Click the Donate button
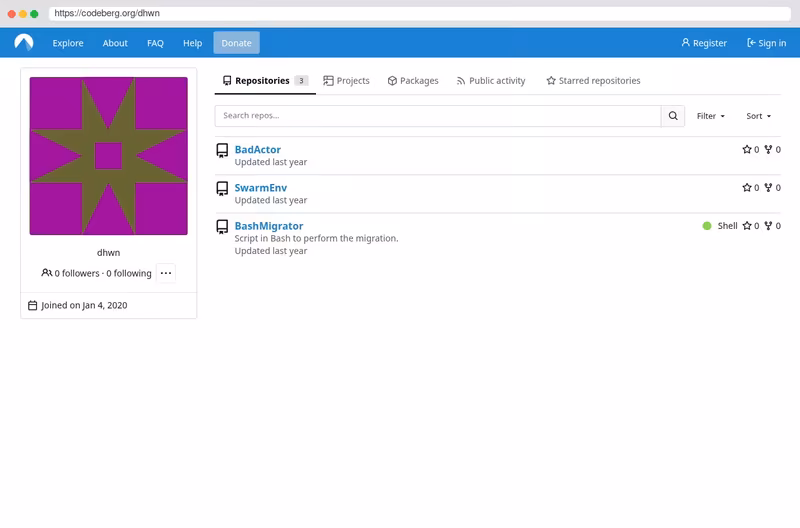The height and width of the screenshot is (528, 800). [x=236, y=43]
